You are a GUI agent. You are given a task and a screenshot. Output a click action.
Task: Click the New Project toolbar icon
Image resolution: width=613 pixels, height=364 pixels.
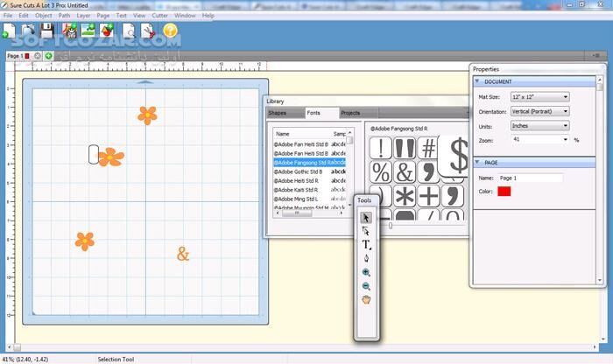click(8, 31)
